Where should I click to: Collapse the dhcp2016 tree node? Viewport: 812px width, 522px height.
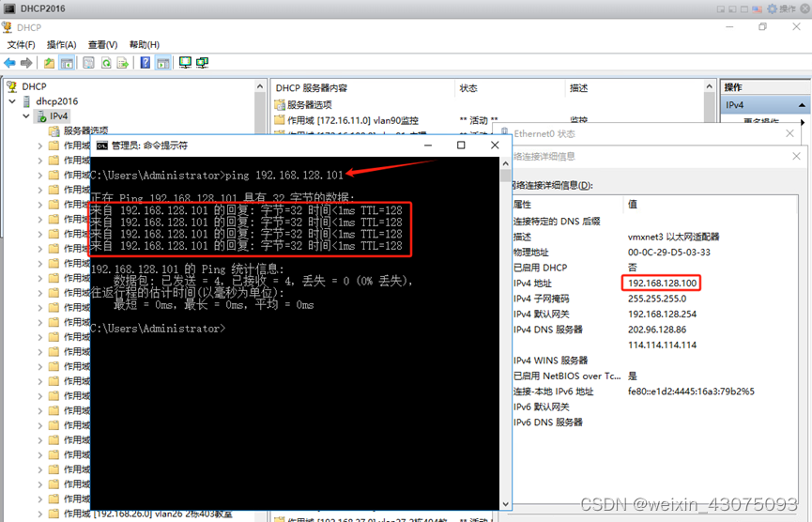(x=12, y=101)
